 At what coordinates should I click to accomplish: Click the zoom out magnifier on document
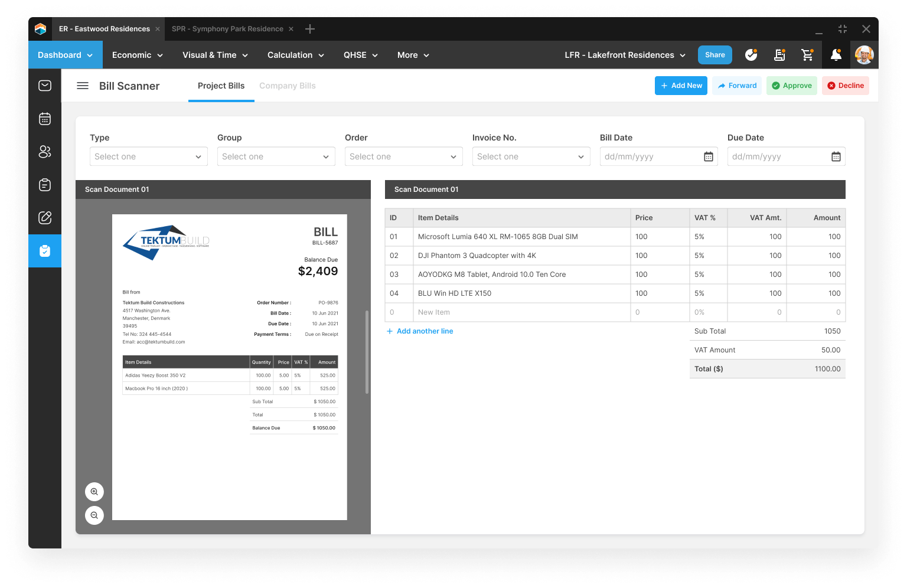[94, 515]
